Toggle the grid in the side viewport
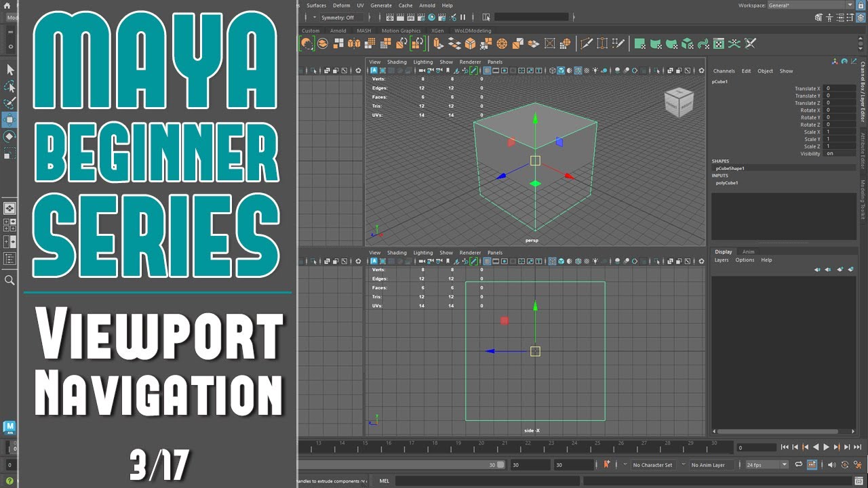868x488 pixels. pos(487,262)
